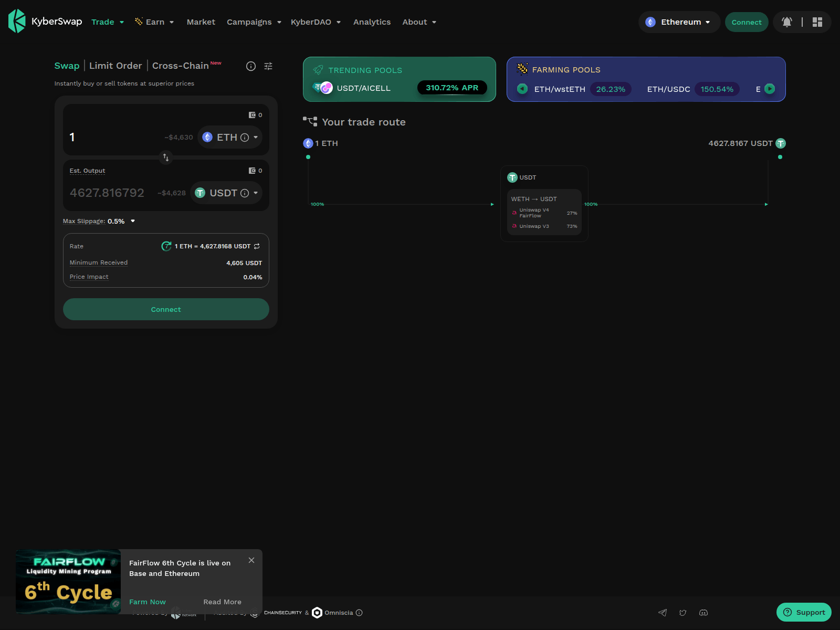This screenshot has width=840, height=630.
Task: Close the FairFlow announcement popup
Action: coord(251,560)
